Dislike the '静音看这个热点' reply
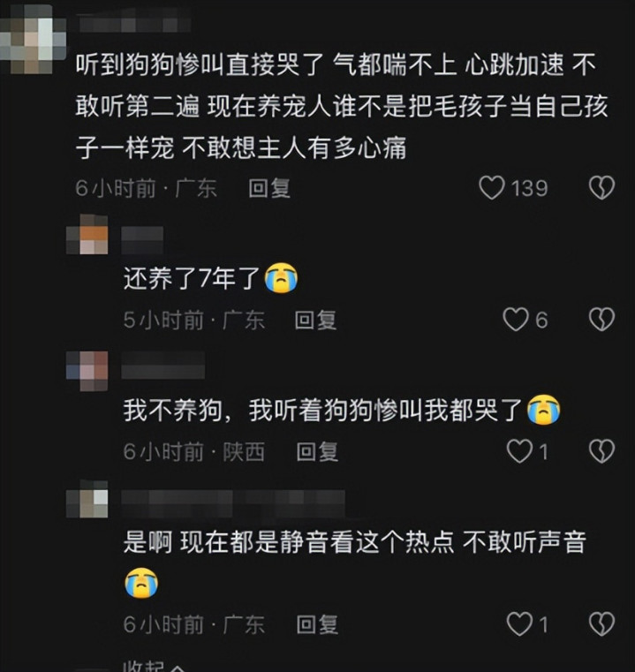The width and height of the screenshot is (635, 672). pyautogui.click(x=601, y=624)
